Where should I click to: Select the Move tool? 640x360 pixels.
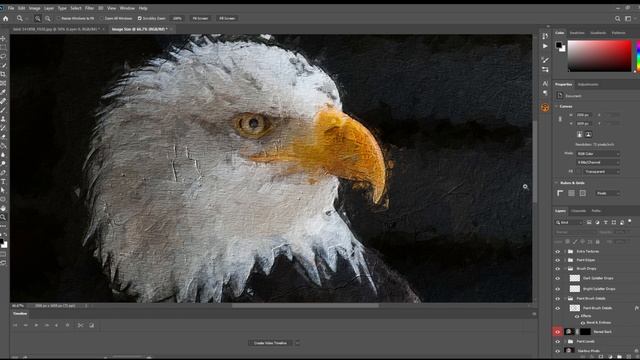(3, 39)
